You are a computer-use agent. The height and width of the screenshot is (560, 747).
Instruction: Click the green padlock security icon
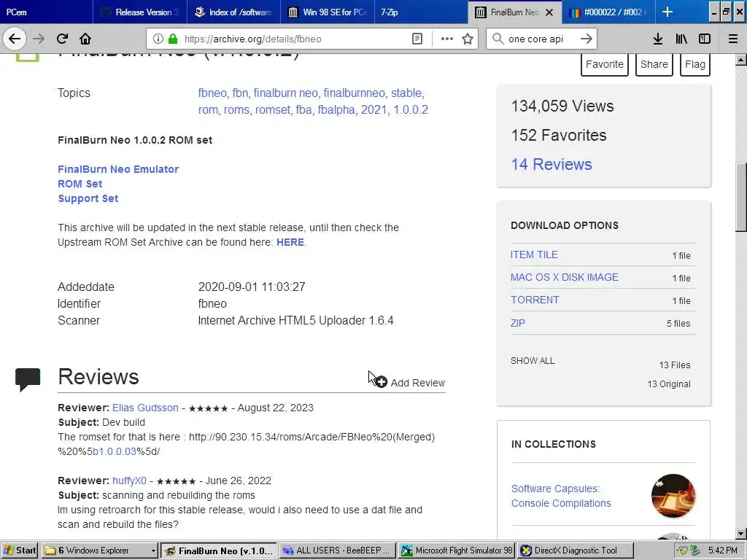[173, 39]
